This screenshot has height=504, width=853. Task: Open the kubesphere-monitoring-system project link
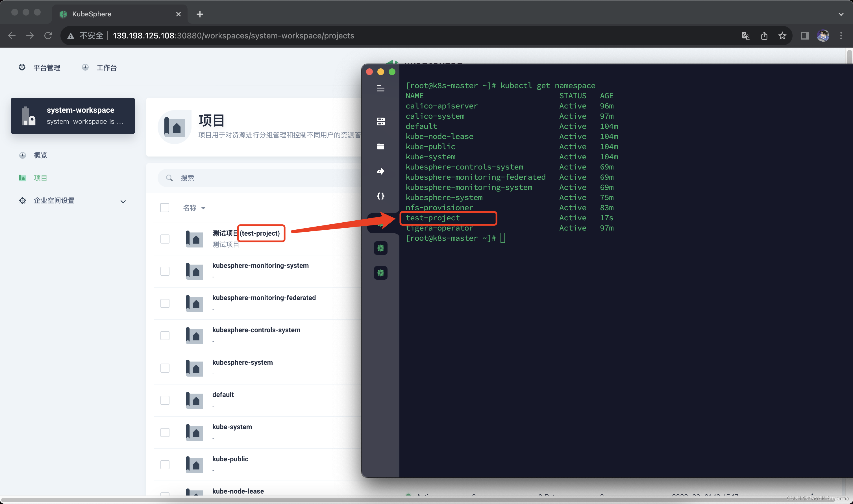point(260,266)
